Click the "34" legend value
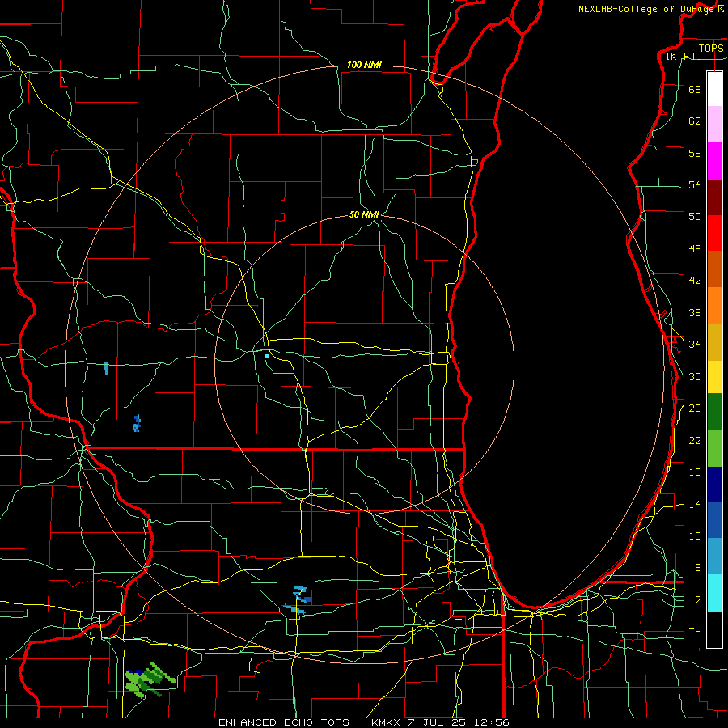The height and width of the screenshot is (728, 728). pyautogui.click(x=695, y=345)
